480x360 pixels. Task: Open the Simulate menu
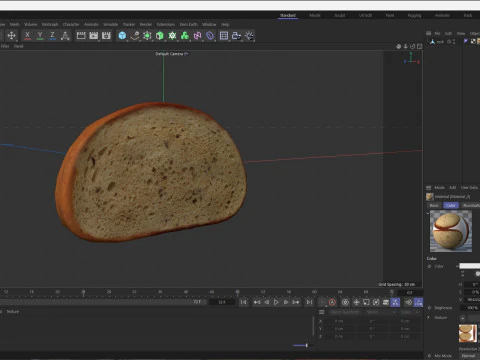(111, 24)
